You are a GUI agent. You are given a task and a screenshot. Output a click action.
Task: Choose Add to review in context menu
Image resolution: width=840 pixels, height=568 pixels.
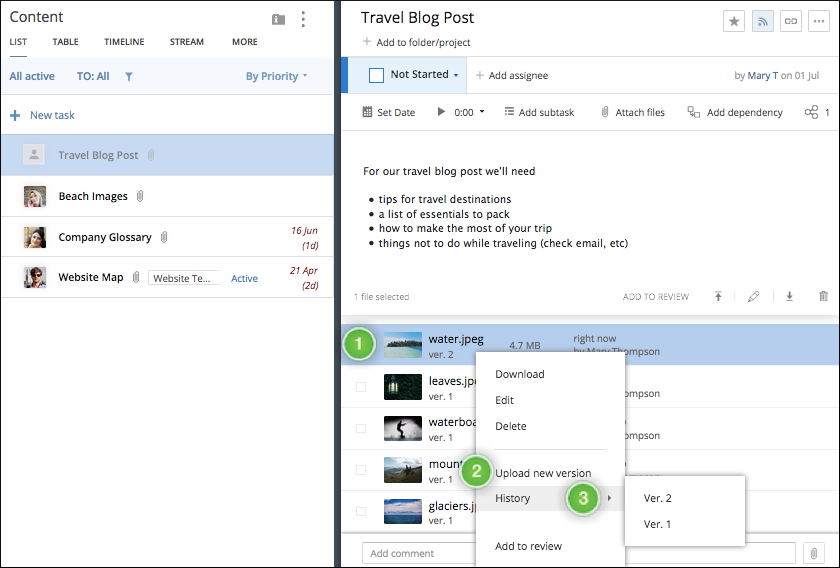[528, 546]
